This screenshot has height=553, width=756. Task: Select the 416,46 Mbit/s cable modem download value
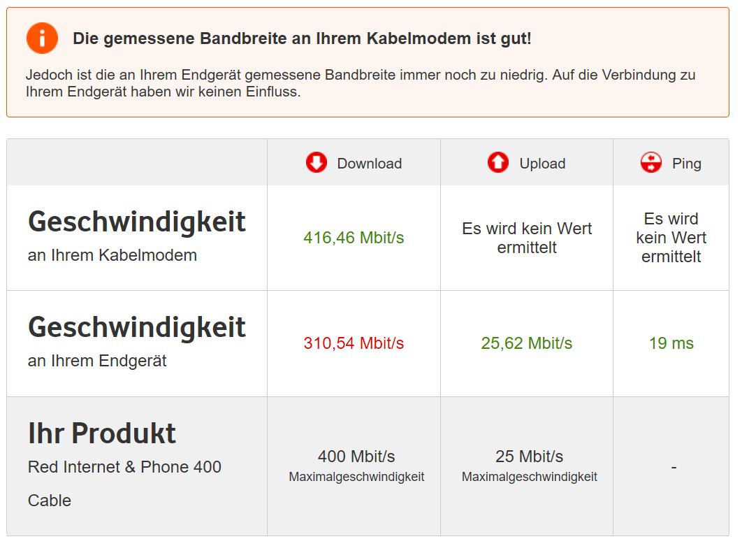click(x=354, y=238)
